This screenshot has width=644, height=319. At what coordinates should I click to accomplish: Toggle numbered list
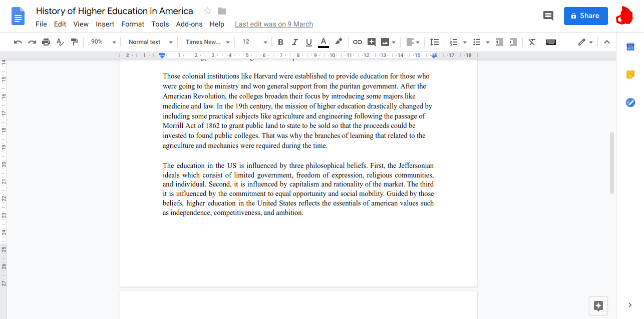454,42
